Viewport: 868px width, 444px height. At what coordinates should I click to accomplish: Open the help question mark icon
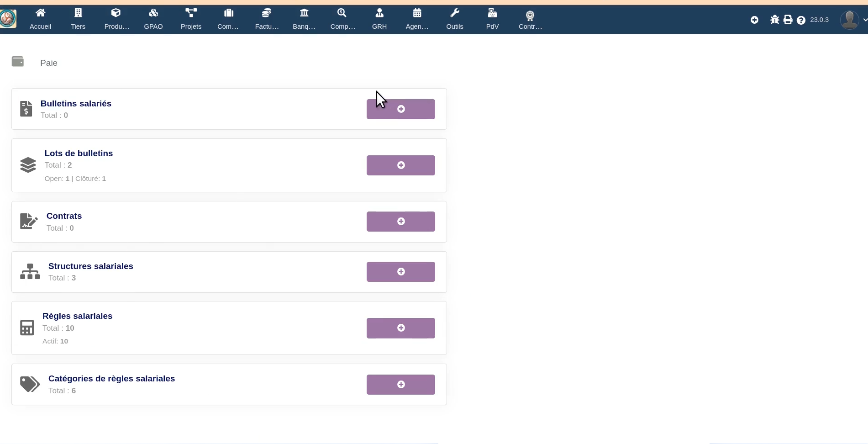click(x=801, y=20)
